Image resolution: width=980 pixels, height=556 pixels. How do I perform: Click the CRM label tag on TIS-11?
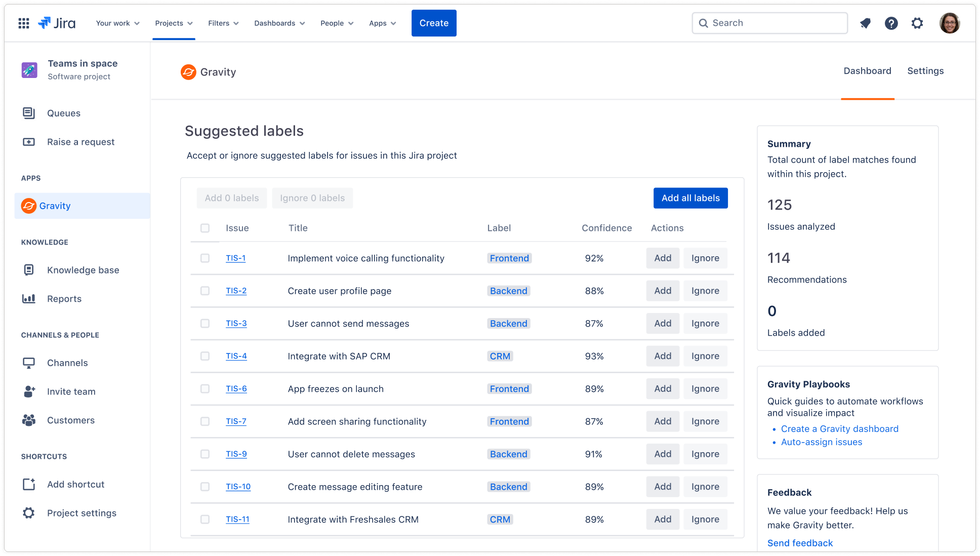(x=500, y=519)
